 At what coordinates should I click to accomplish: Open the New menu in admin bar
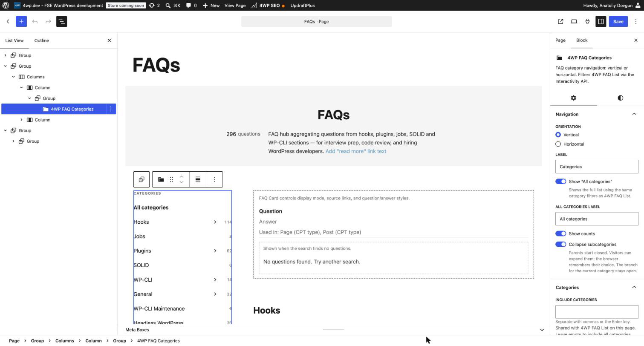pyautogui.click(x=211, y=6)
